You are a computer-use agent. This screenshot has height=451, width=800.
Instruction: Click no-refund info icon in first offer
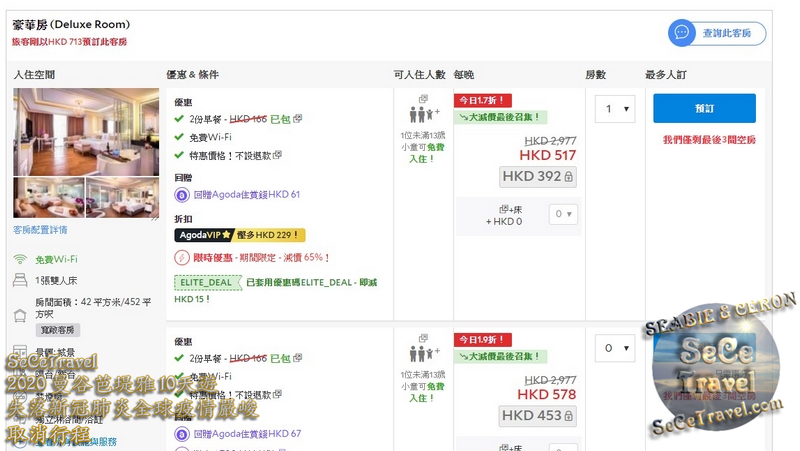278,155
